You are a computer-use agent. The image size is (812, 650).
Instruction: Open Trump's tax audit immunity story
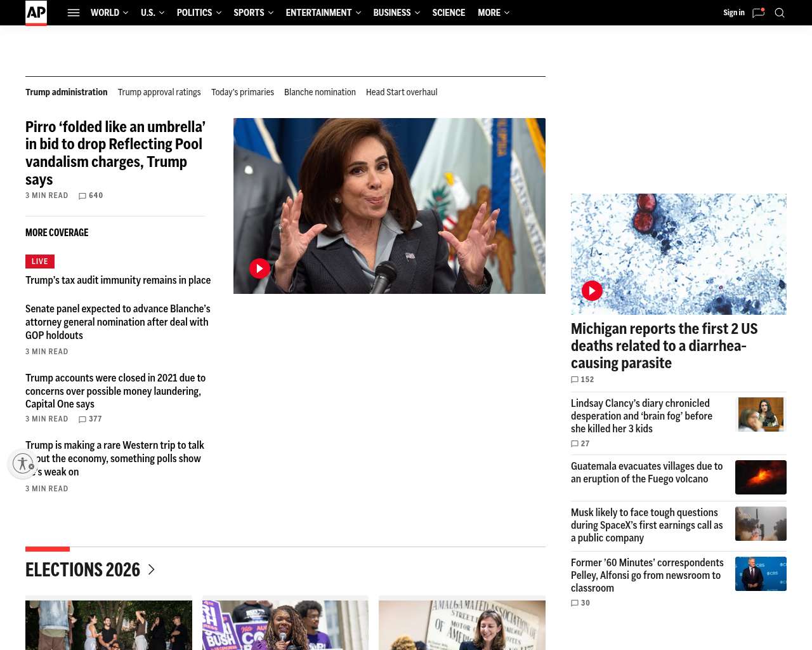pyautogui.click(x=118, y=280)
